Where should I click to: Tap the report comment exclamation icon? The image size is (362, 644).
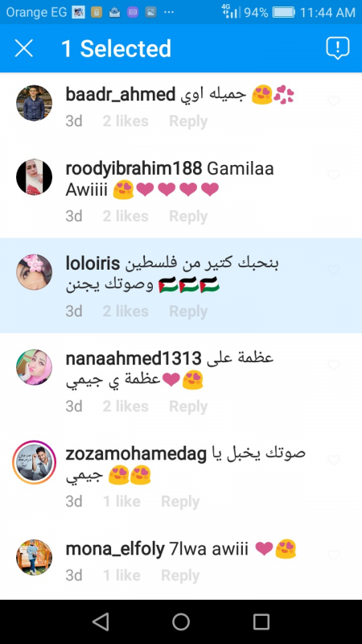tap(337, 48)
